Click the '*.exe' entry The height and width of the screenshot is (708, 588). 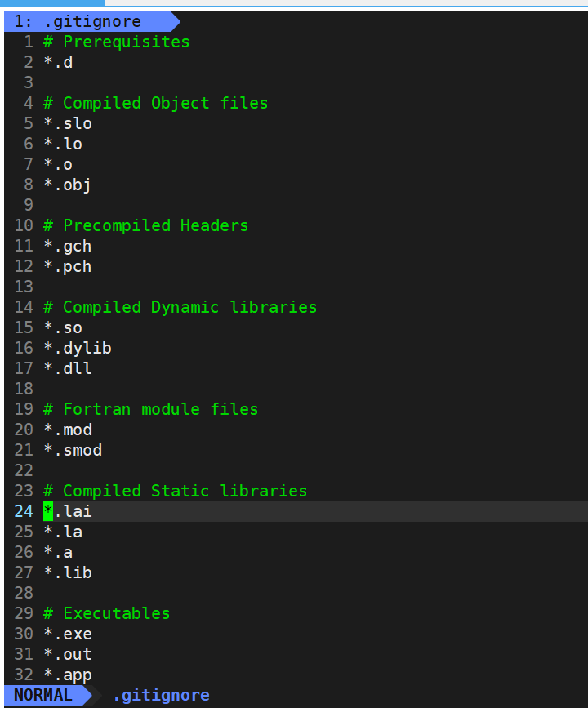coord(67,634)
